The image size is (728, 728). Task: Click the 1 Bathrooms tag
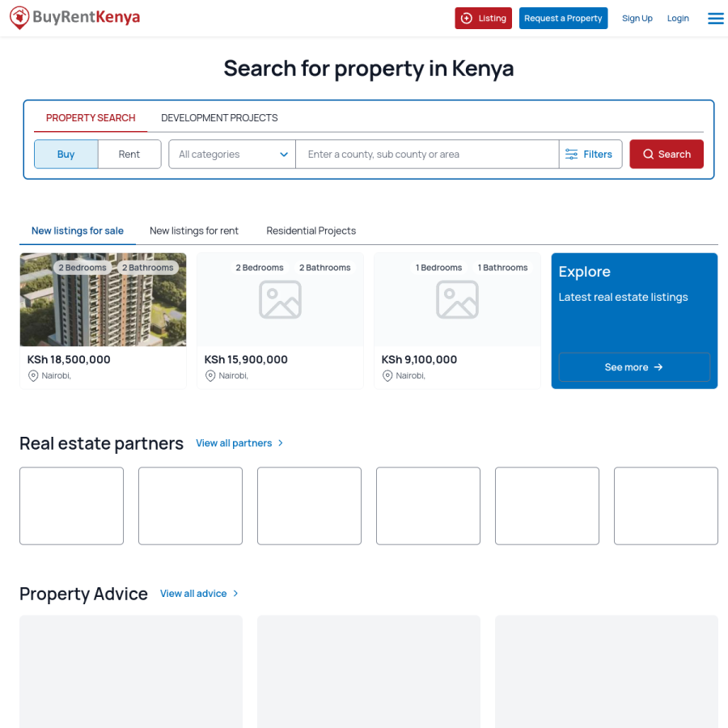[503, 268]
